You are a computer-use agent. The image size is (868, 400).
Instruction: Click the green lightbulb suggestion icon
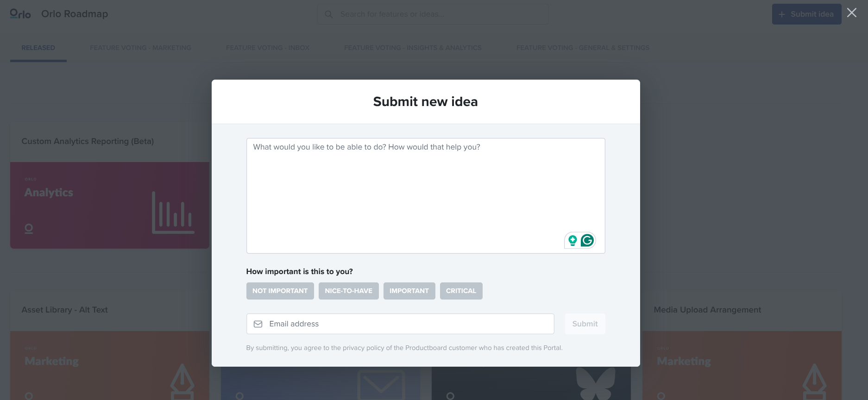(572, 240)
